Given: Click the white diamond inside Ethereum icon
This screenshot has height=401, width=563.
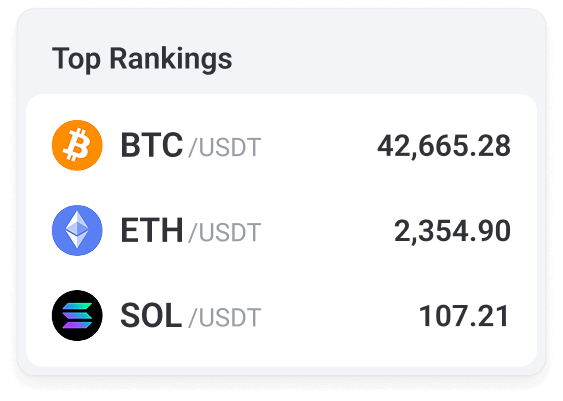Looking at the screenshot, I should 77,230.
